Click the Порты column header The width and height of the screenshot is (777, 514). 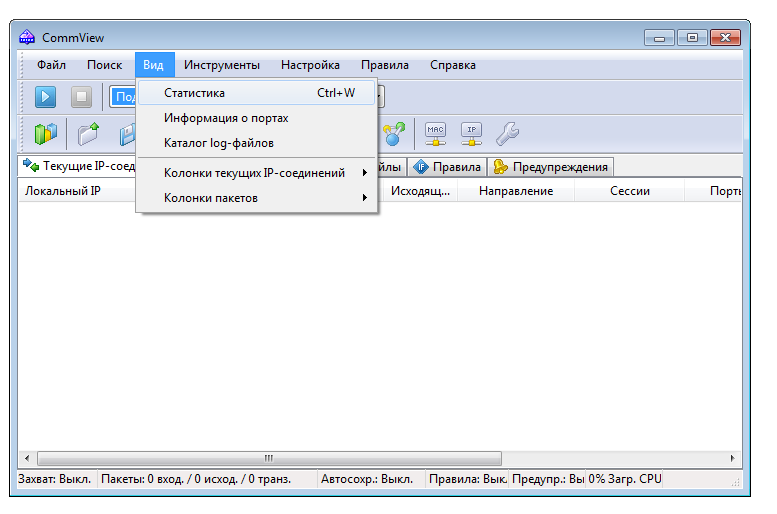tap(714, 191)
